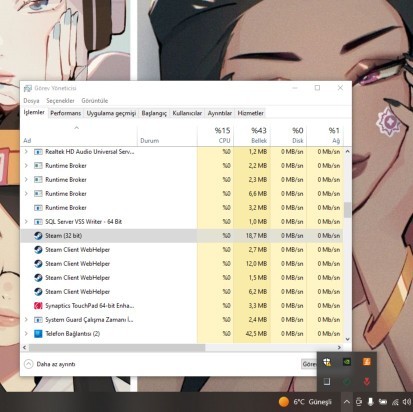This screenshot has width=413, height=412.
Task: Expand the Telefon Bağlantısı (2) group
Action: 26,334
